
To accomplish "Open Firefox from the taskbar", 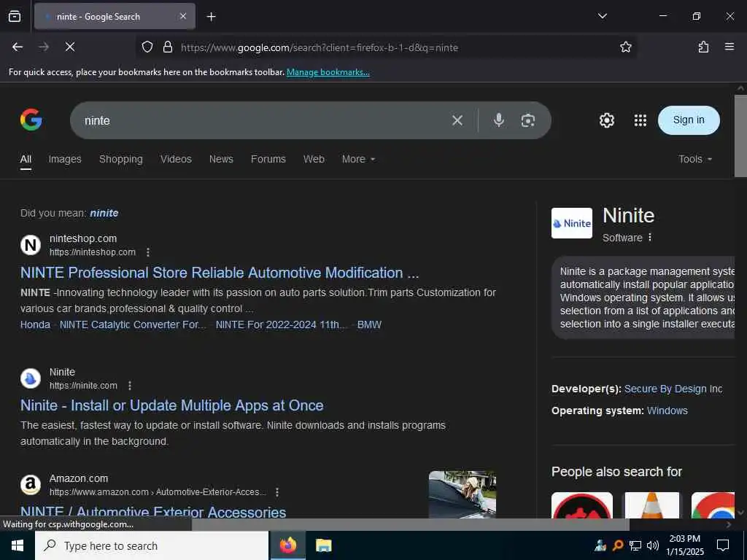I will (x=287, y=545).
